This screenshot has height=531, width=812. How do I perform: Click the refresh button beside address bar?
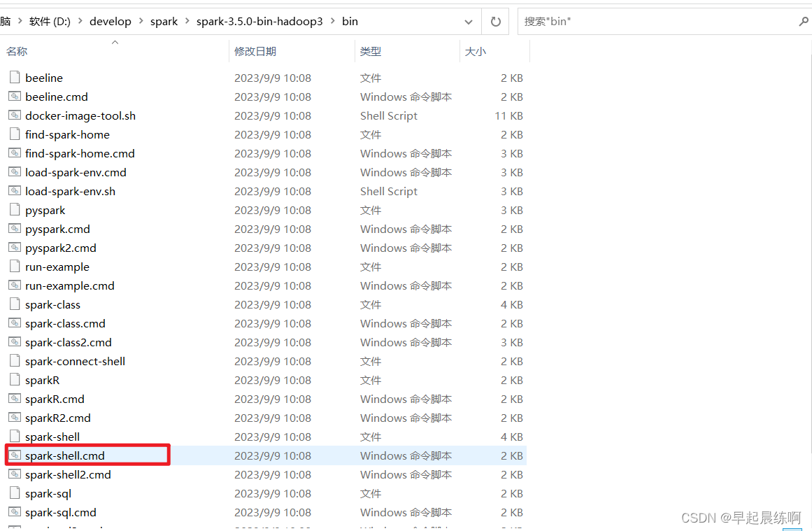click(x=496, y=21)
